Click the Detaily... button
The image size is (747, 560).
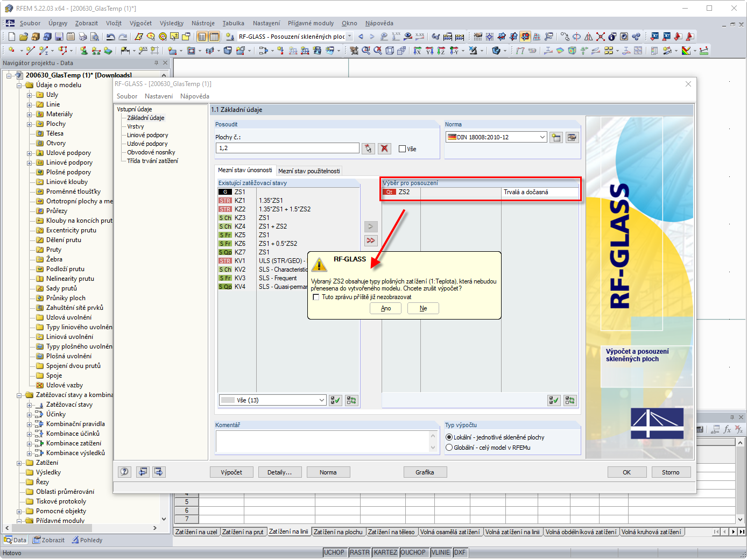pos(280,472)
